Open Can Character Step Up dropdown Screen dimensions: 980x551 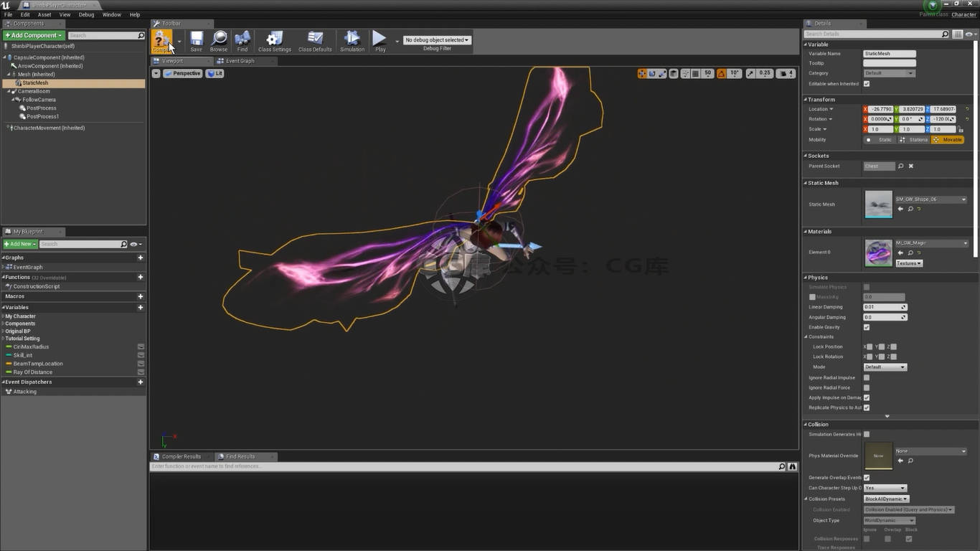885,488
